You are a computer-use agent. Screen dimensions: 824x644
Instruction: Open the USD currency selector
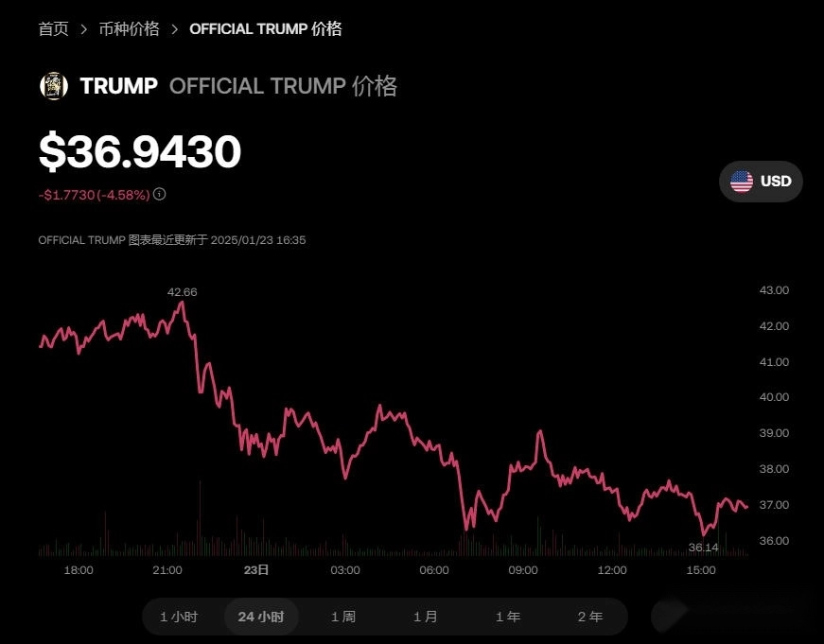761,182
